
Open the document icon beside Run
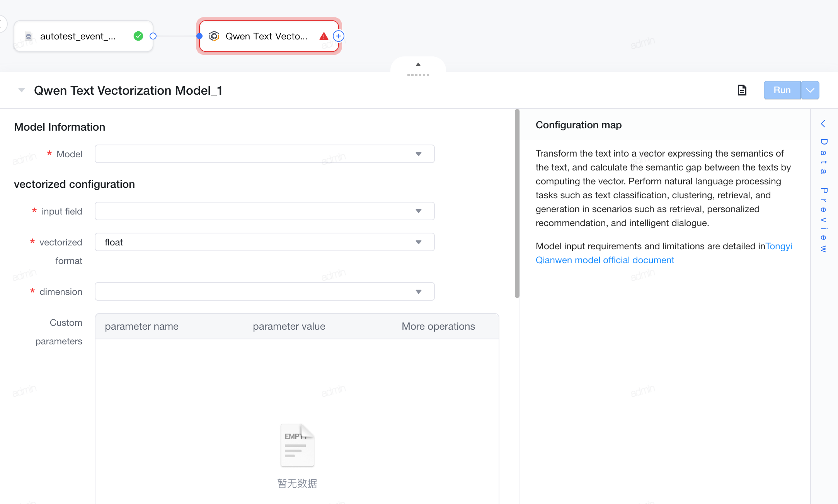(742, 90)
